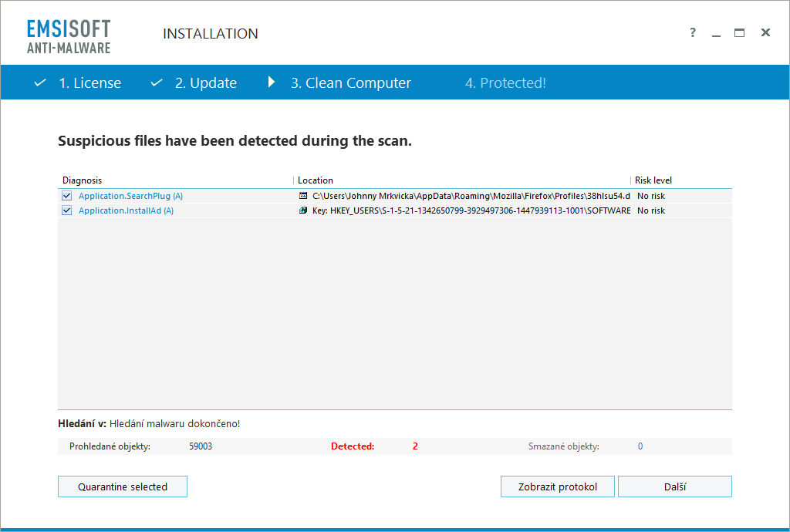Uncheck the Application.SearchPlug (A) checkbox
The height and width of the screenshot is (532, 790).
[66, 196]
